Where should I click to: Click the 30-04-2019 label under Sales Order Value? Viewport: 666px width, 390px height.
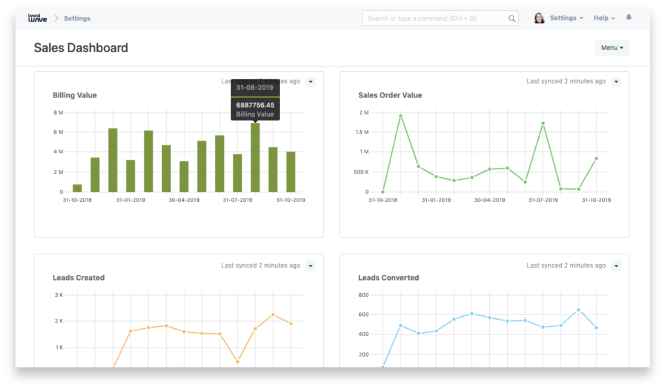click(490, 200)
